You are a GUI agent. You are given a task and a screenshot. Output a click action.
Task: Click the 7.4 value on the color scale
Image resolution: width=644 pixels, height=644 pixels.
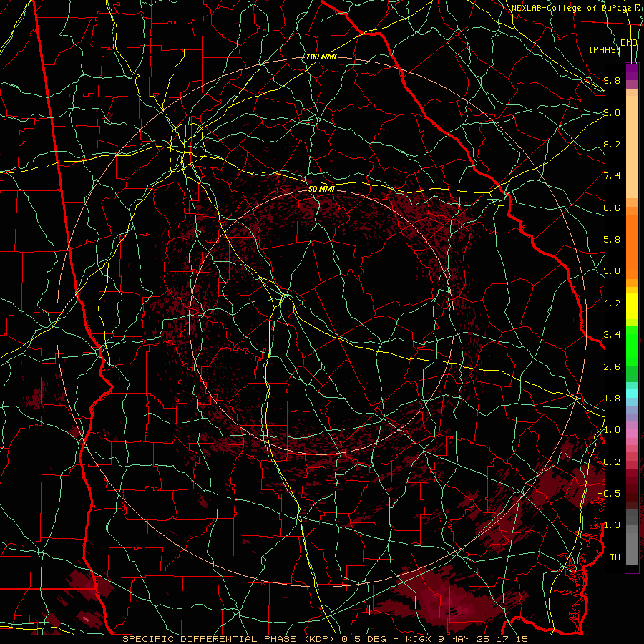pos(612,176)
